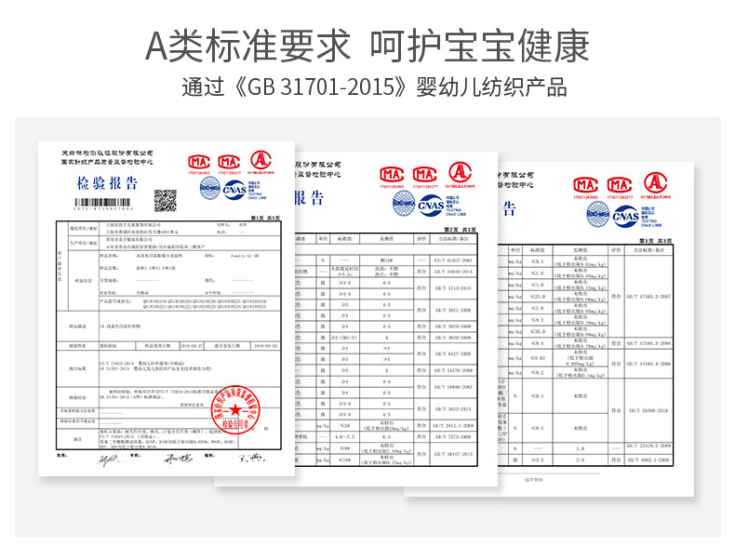Click the '方法标准/备注' header on page 2
The height and width of the screenshot is (560, 735).
coord(453,239)
